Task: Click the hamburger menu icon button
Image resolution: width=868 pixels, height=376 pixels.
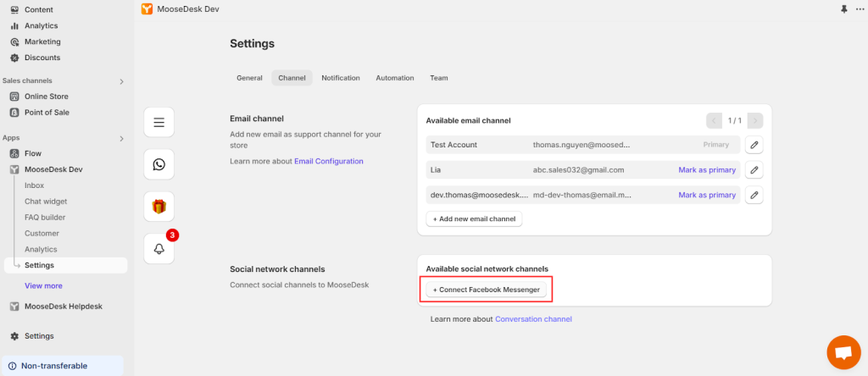Action: coord(159,123)
